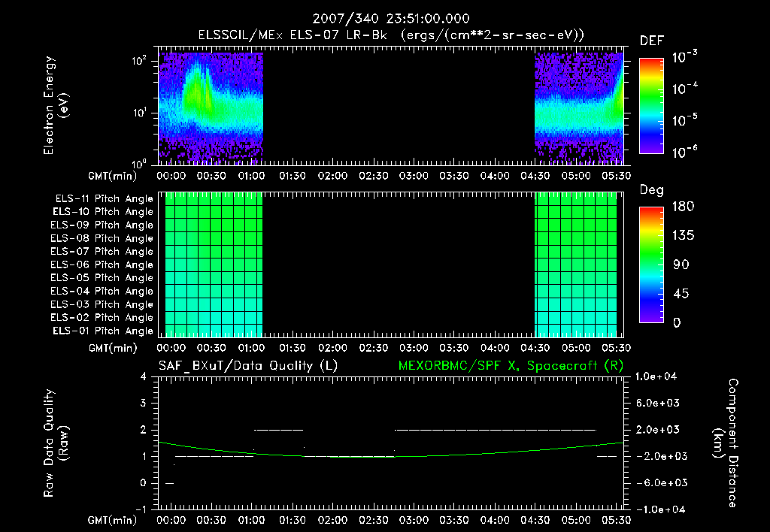
Task: Click the timestamp title 2007/340 23:51:00.000
Action: [391, 19]
